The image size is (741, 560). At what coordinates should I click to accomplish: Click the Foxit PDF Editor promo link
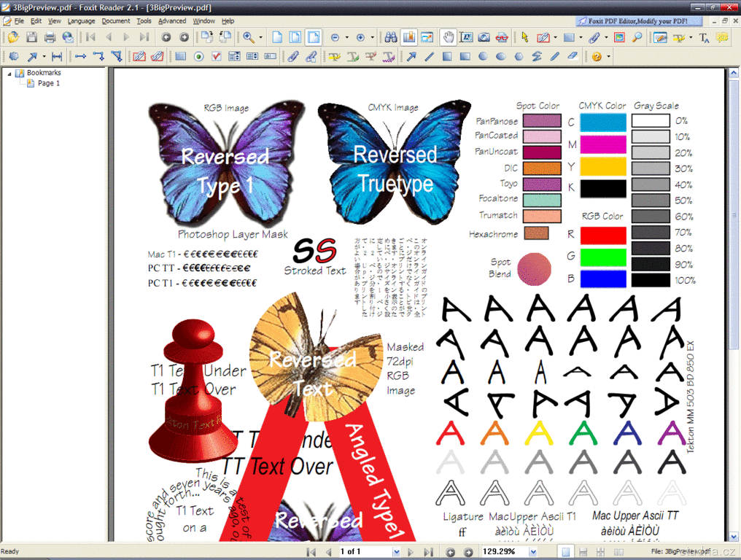pyautogui.click(x=632, y=21)
